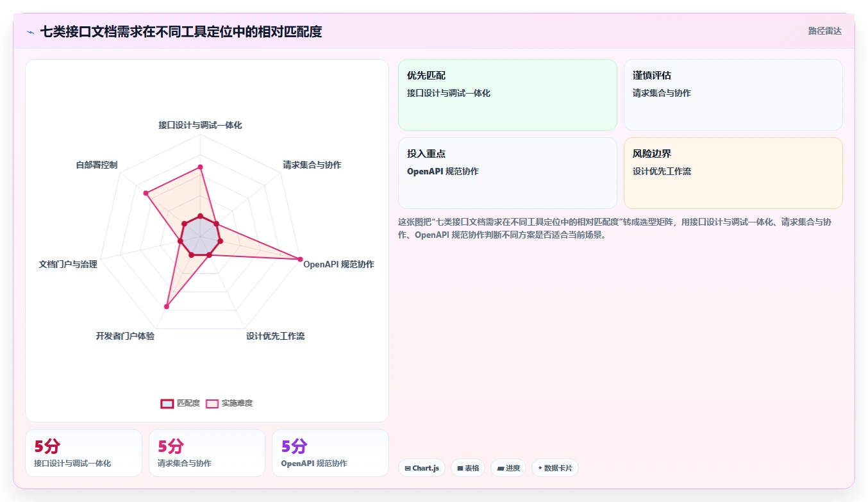Click the 5分 接口设计与调试一体化 stat card
Viewport: 868px width, 502px height.
tap(83, 453)
